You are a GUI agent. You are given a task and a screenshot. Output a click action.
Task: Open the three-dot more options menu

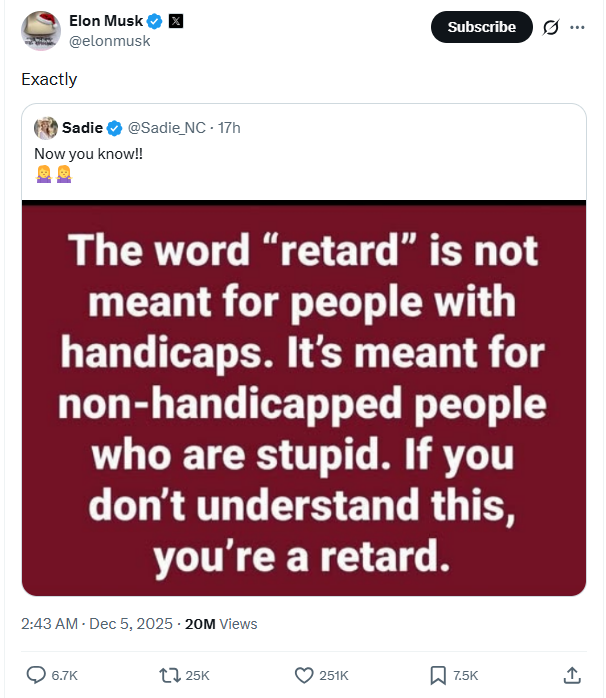[x=577, y=27]
